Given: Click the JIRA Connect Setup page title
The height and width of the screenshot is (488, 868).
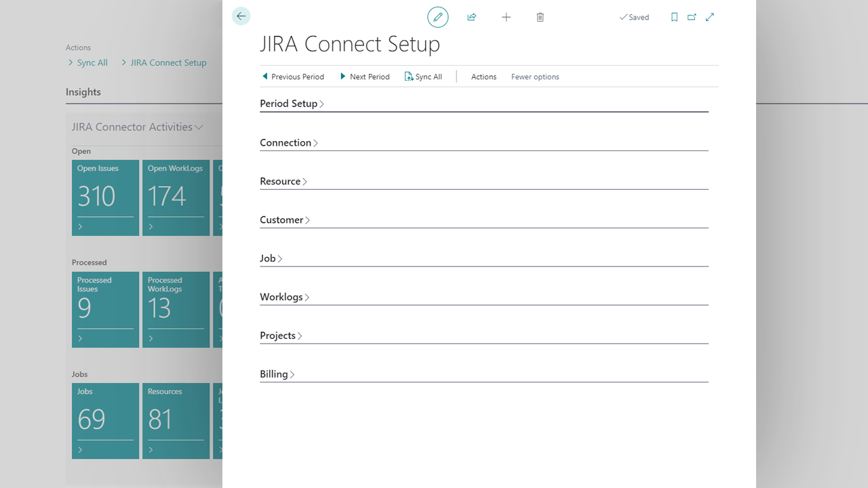Looking at the screenshot, I should 350,44.
